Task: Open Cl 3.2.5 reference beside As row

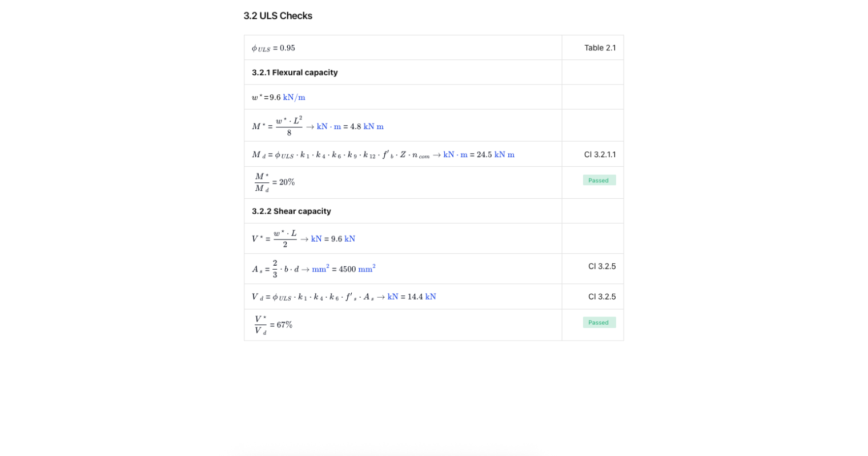Action: pos(602,266)
